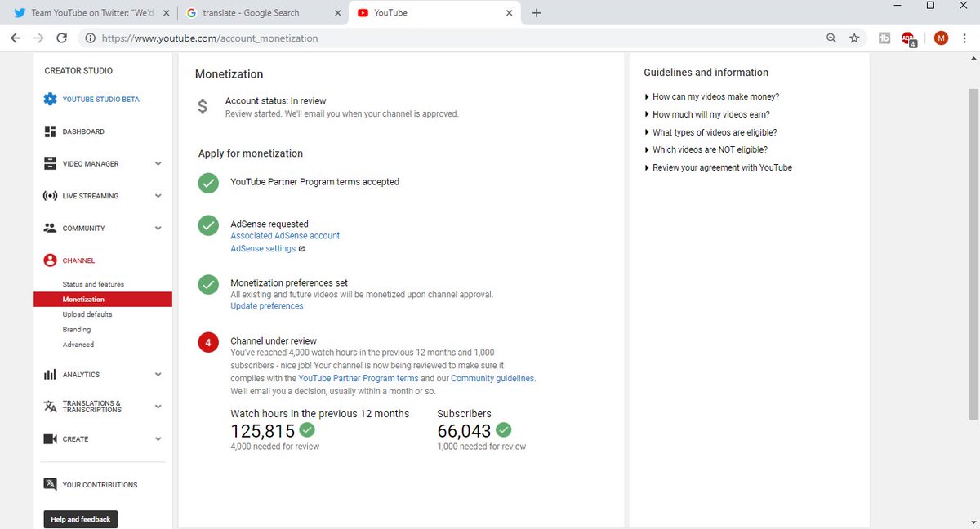Image resolution: width=980 pixels, height=529 pixels.
Task: Expand the Community chevron
Action: pyautogui.click(x=158, y=229)
